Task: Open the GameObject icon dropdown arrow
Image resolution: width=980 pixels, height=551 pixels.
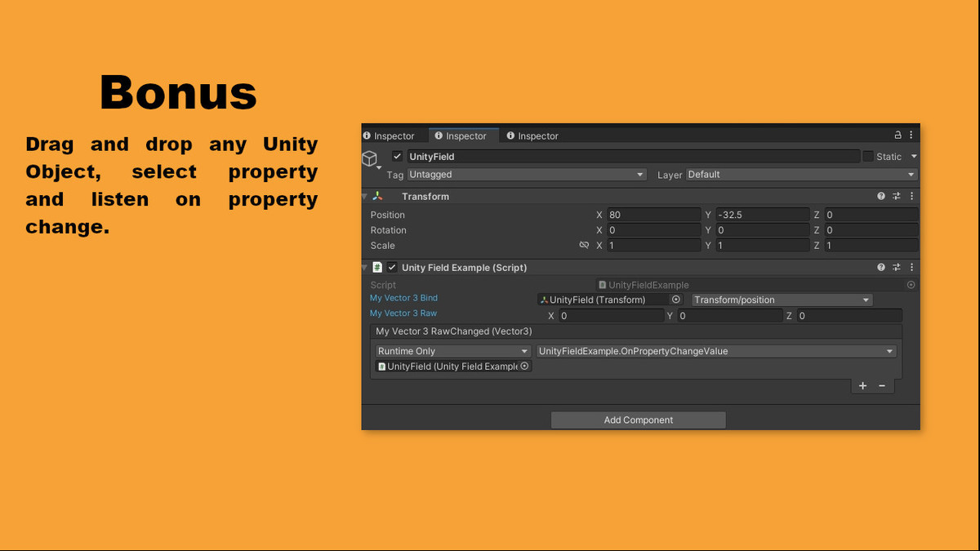Action: (x=379, y=167)
